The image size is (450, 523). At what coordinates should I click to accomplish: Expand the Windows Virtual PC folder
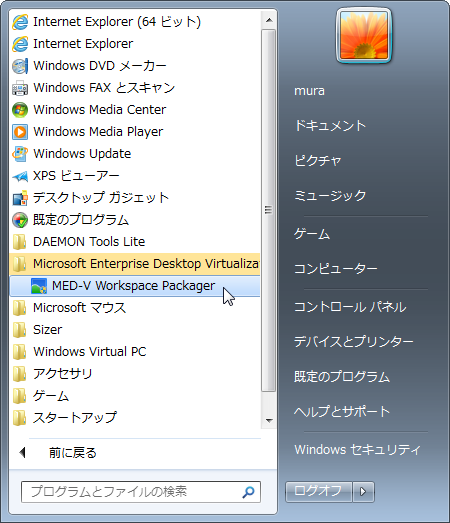coord(135,352)
